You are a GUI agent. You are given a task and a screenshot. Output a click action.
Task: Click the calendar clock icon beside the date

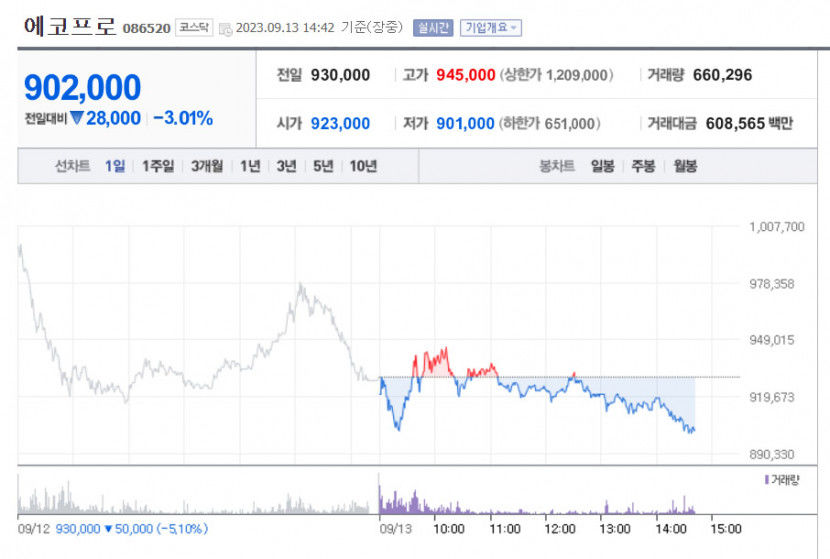[x=225, y=29]
